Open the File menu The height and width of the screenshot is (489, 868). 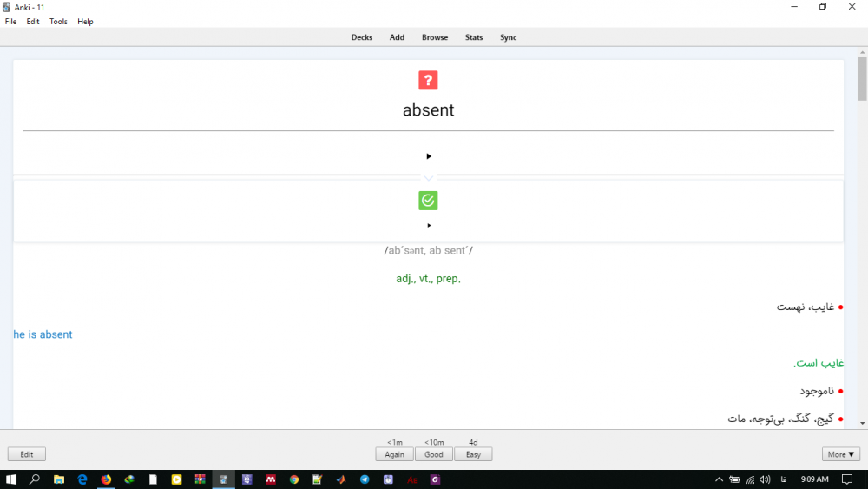click(11, 22)
